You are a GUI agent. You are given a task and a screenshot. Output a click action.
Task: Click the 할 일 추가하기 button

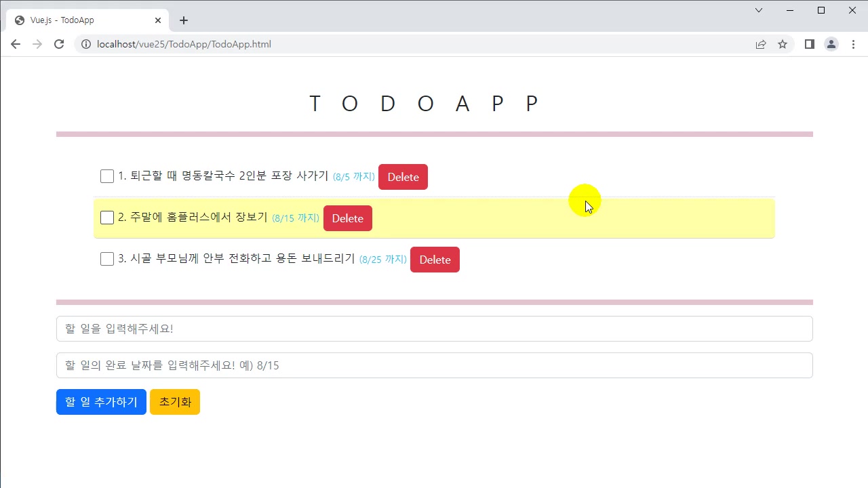(x=100, y=401)
